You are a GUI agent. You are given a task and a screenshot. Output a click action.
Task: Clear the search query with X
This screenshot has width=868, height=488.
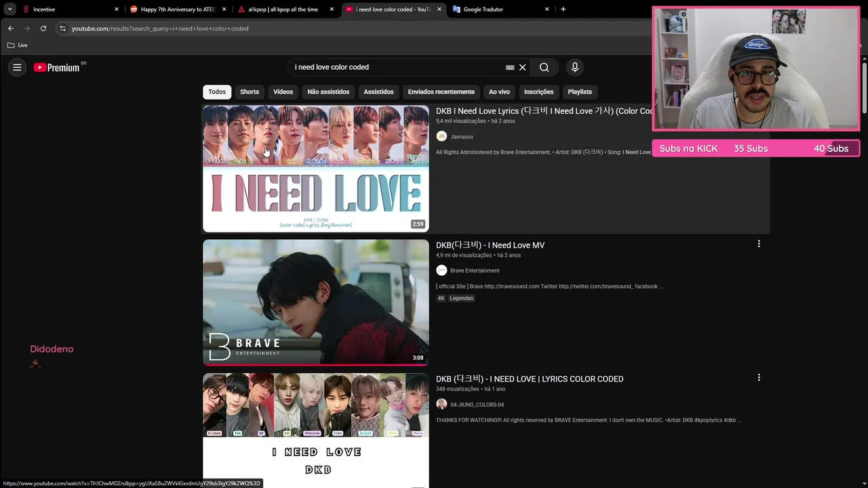coord(522,67)
